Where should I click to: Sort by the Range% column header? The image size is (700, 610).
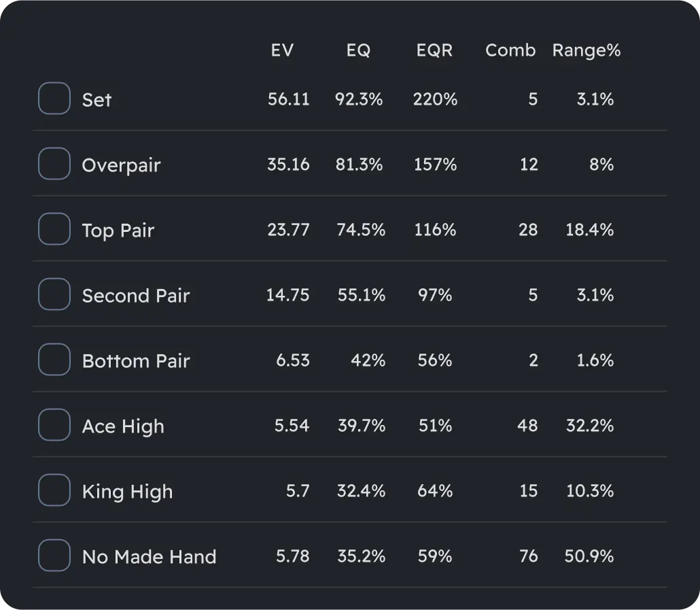coord(586,50)
